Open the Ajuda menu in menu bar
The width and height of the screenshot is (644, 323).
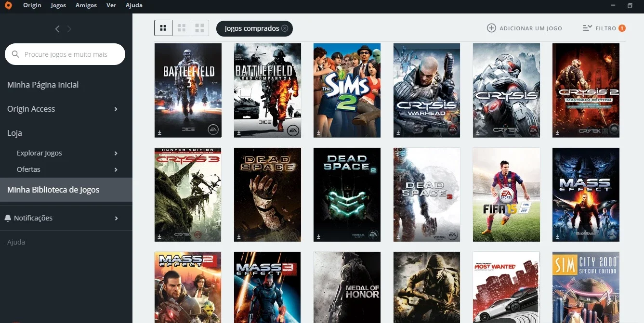134,5
